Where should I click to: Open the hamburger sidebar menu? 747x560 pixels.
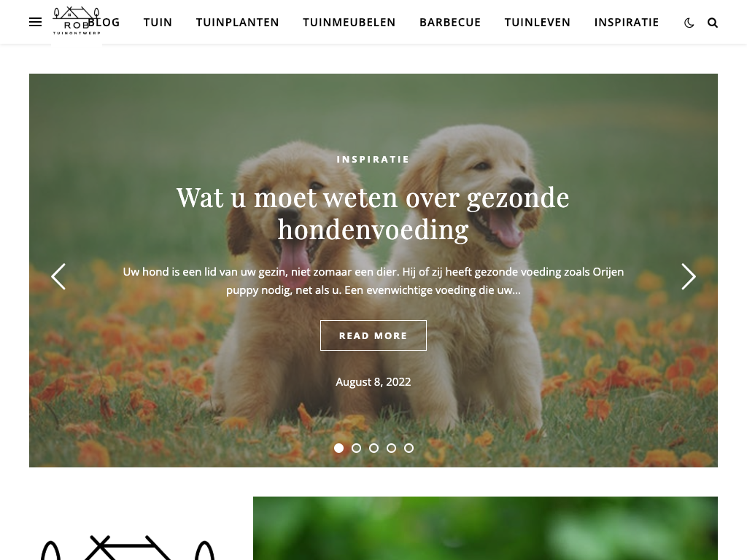point(35,23)
